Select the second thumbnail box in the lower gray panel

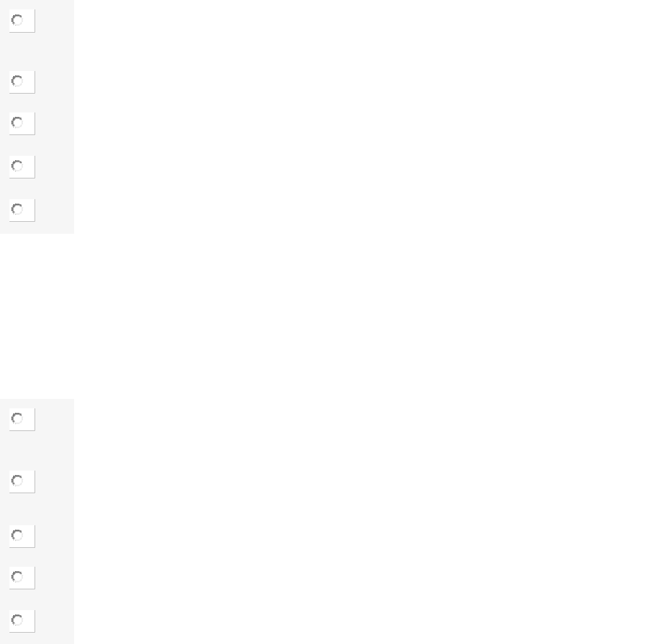point(22,482)
